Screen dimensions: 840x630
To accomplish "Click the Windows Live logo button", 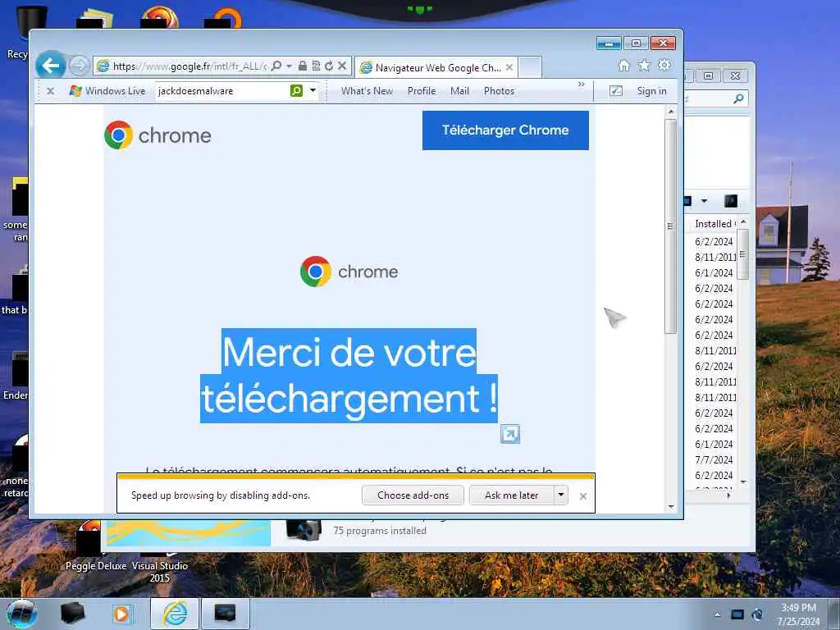I will click(107, 91).
